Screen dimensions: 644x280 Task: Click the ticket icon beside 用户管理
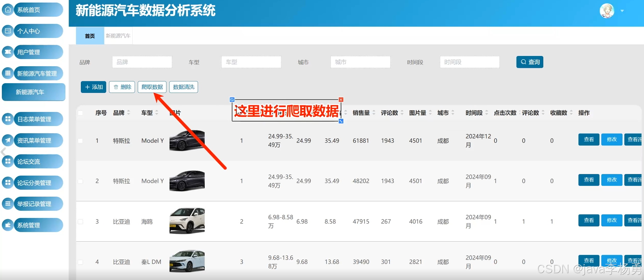tap(8, 52)
